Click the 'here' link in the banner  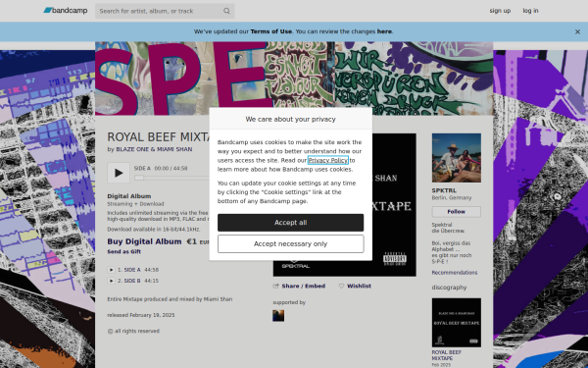pyautogui.click(x=384, y=31)
